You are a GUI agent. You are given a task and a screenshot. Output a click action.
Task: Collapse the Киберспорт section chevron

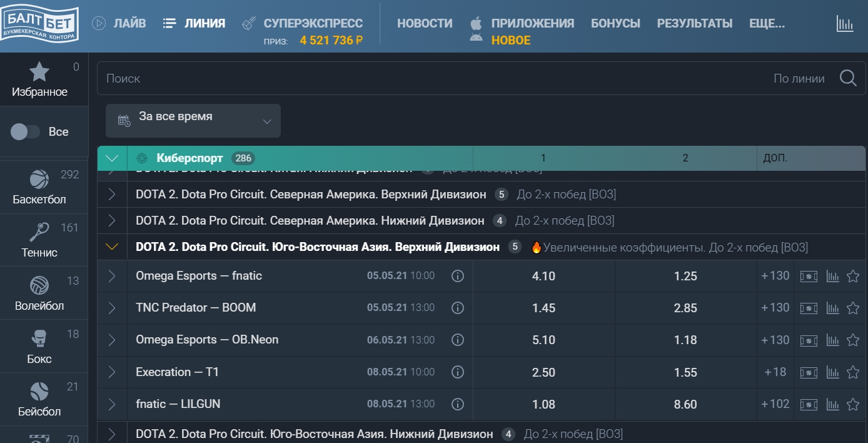(111, 158)
